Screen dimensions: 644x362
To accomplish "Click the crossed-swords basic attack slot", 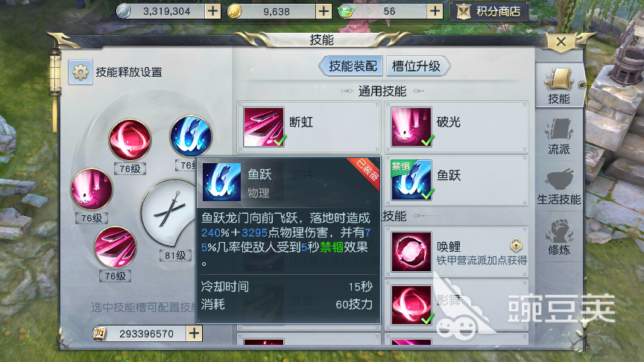I will point(169,212).
